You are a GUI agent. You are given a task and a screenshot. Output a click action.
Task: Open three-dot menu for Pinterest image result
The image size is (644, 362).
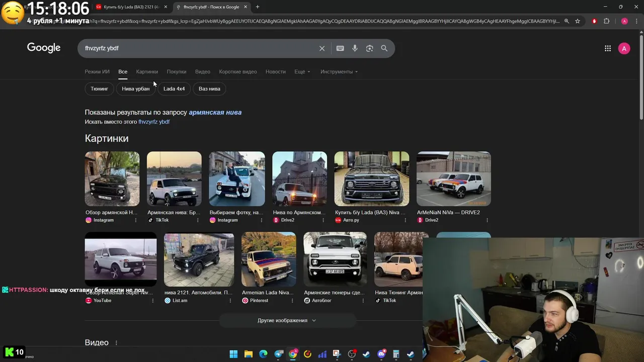tap(292, 301)
